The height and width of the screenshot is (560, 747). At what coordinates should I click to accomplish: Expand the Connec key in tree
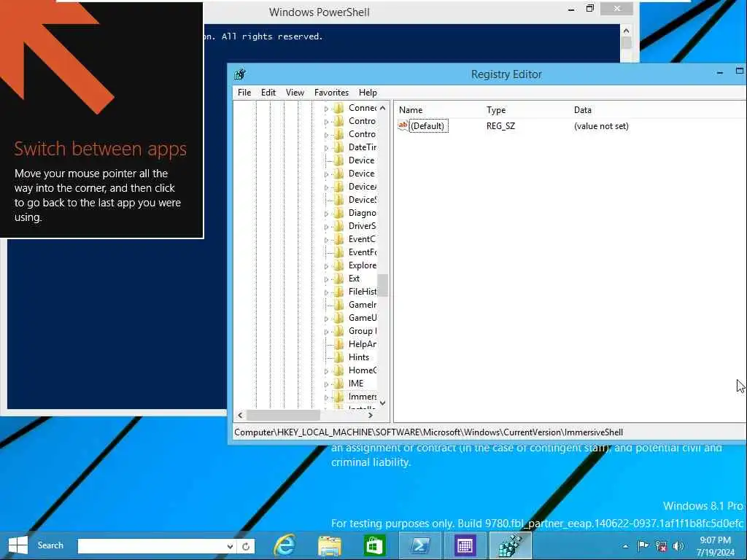point(326,109)
